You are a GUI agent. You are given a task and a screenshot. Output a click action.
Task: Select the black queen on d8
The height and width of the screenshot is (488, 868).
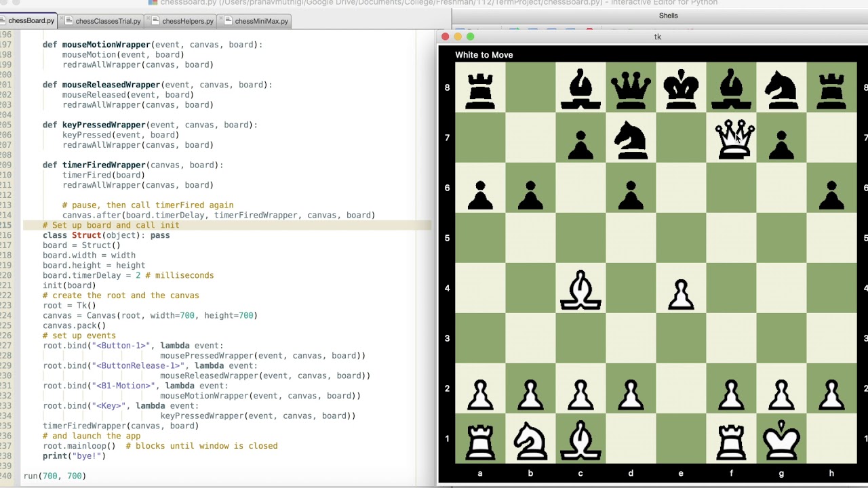pyautogui.click(x=631, y=91)
